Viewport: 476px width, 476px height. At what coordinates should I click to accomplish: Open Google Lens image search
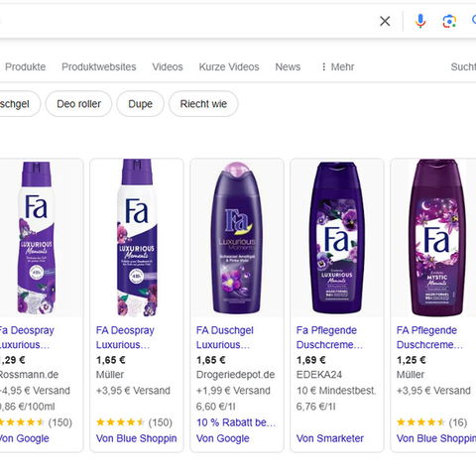(x=449, y=22)
